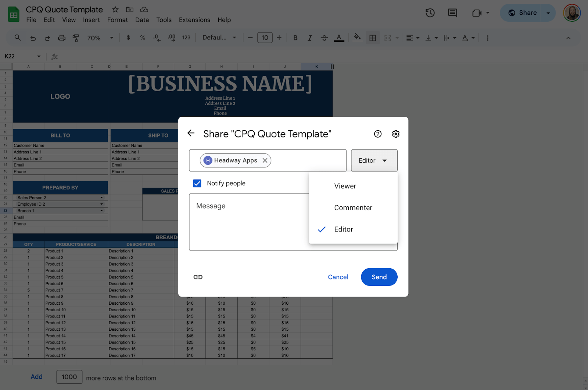Screen dimensions: 588x390
Task: Open the Format menu
Action: pyautogui.click(x=117, y=20)
